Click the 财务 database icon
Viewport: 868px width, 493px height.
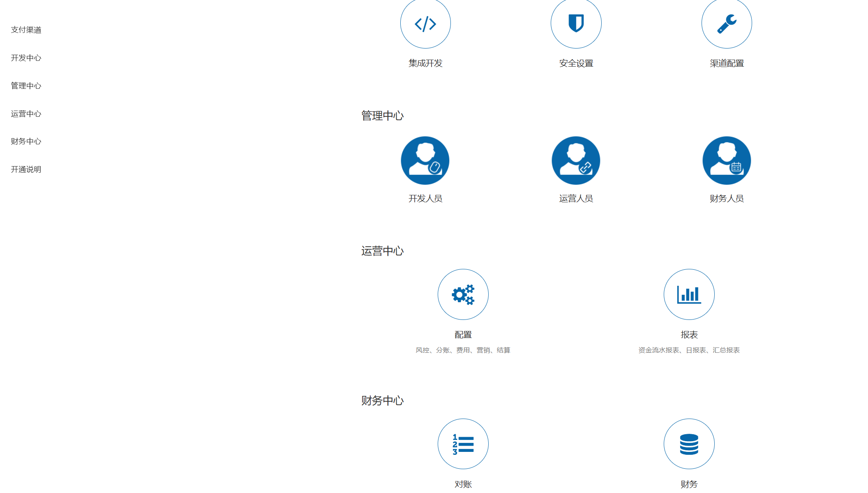pyautogui.click(x=689, y=444)
